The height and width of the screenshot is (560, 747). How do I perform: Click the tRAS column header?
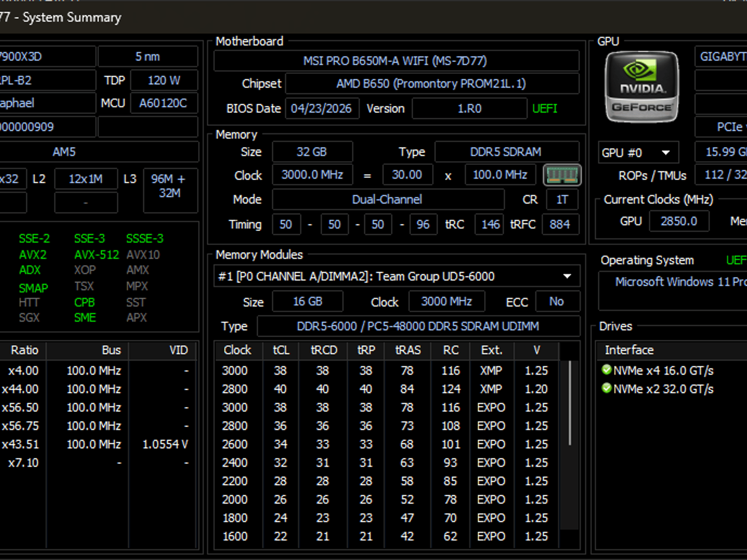[408, 350]
